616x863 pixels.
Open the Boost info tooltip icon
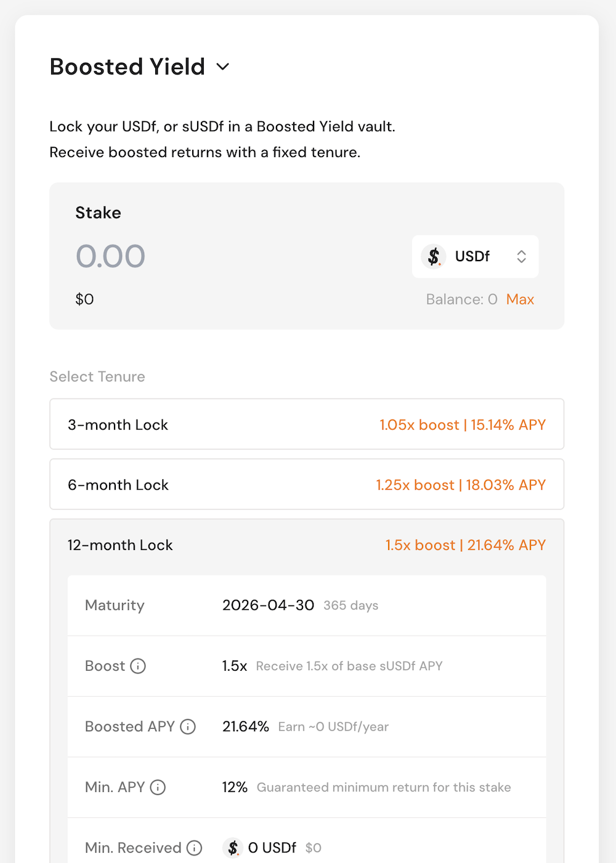pyautogui.click(x=139, y=666)
